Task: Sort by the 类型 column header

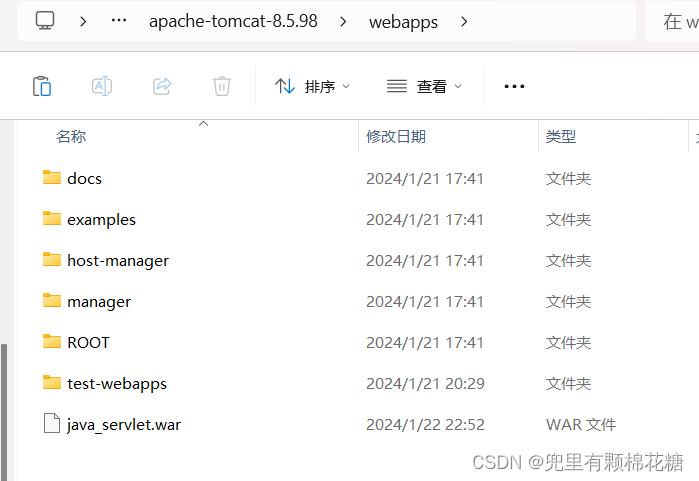Action: pos(561,136)
